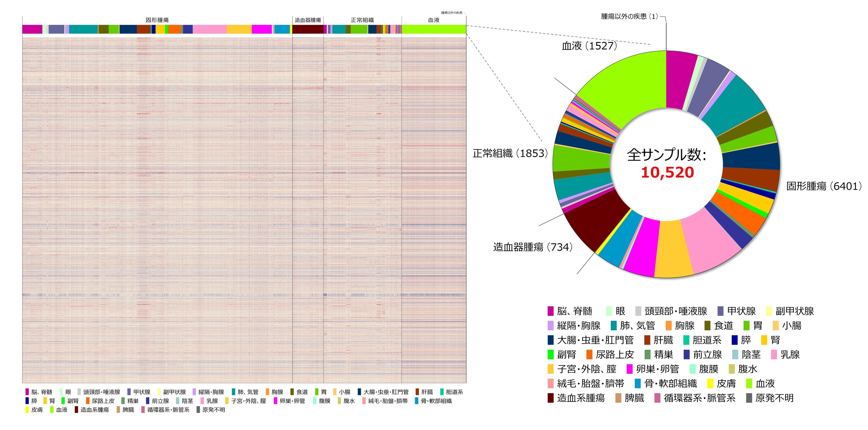Click 造血系腫瘍 dark red swatch below heatmap
Image resolution: width=868 pixels, height=430 pixels.
point(76,410)
